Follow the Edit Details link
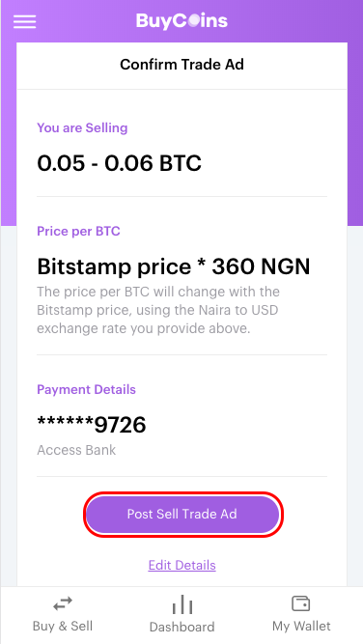Image resolution: width=363 pixels, height=644 pixels. click(x=181, y=565)
